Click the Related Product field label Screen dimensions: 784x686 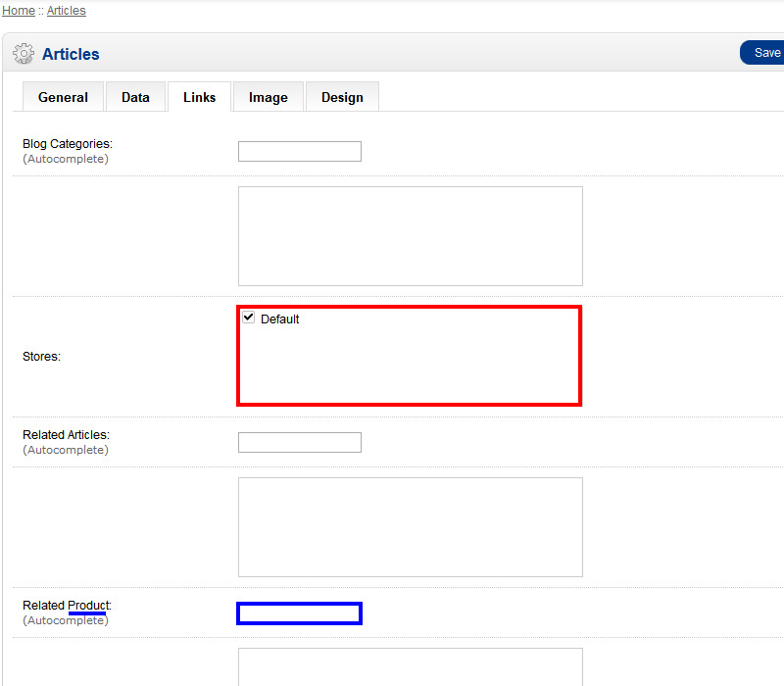67,606
